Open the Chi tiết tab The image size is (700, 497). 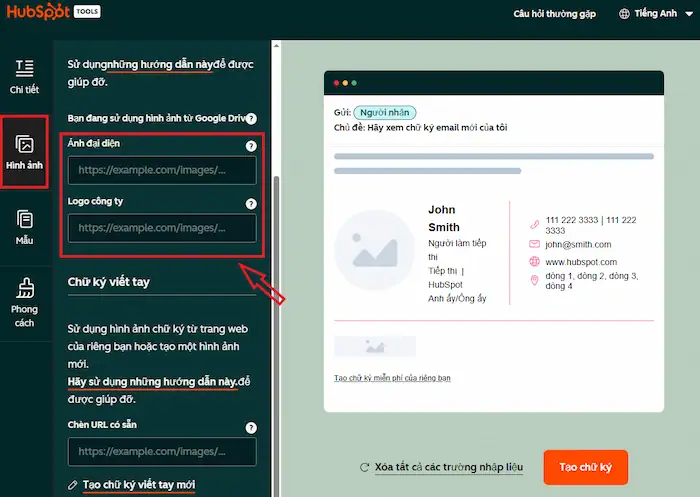[x=24, y=76]
